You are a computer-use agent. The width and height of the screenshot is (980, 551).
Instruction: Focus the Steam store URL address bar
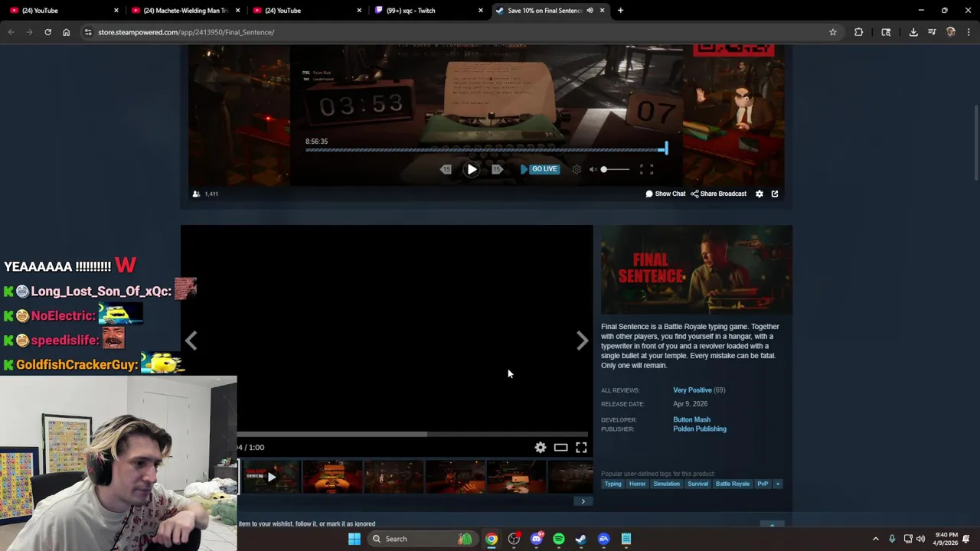(x=459, y=32)
